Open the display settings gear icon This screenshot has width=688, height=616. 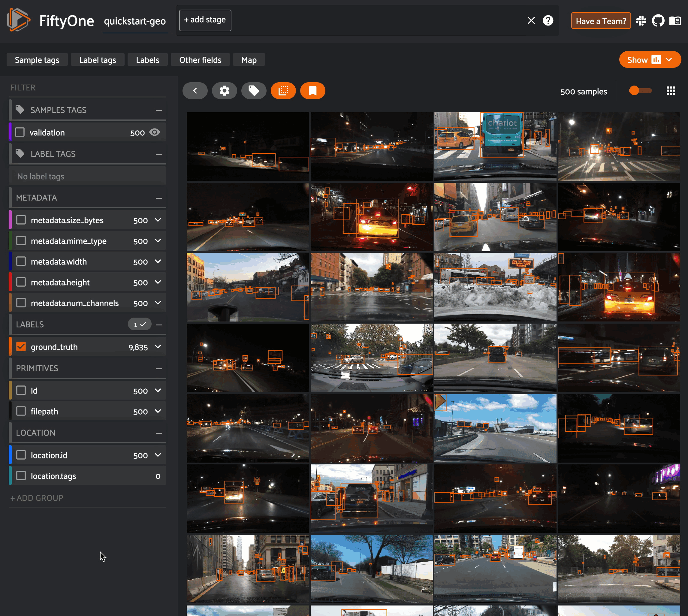click(224, 91)
